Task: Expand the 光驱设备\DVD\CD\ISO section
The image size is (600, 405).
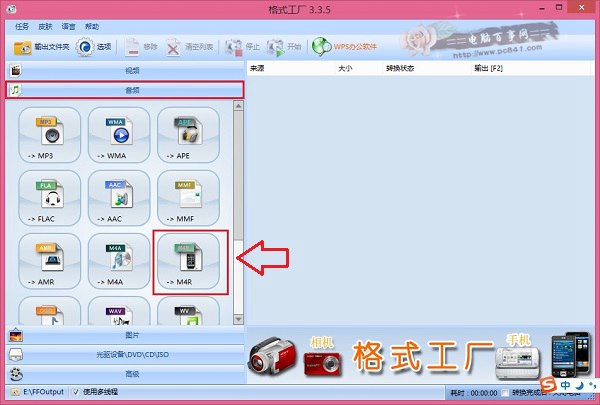Action: 125,355
